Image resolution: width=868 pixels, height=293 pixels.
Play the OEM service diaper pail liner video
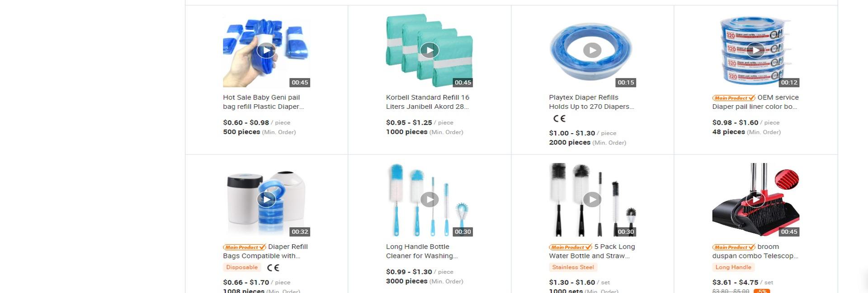pyautogui.click(x=755, y=50)
